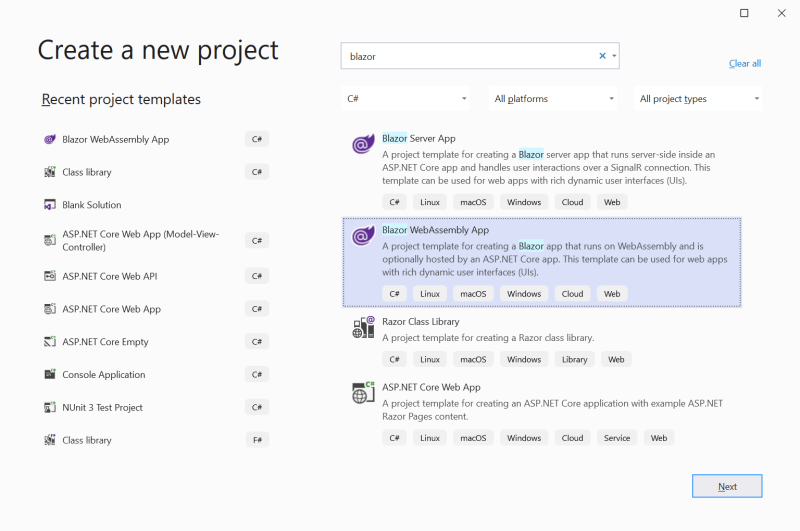Open the All project types dropdown
This screenshot has width=800, height=531.
[698, 98]
